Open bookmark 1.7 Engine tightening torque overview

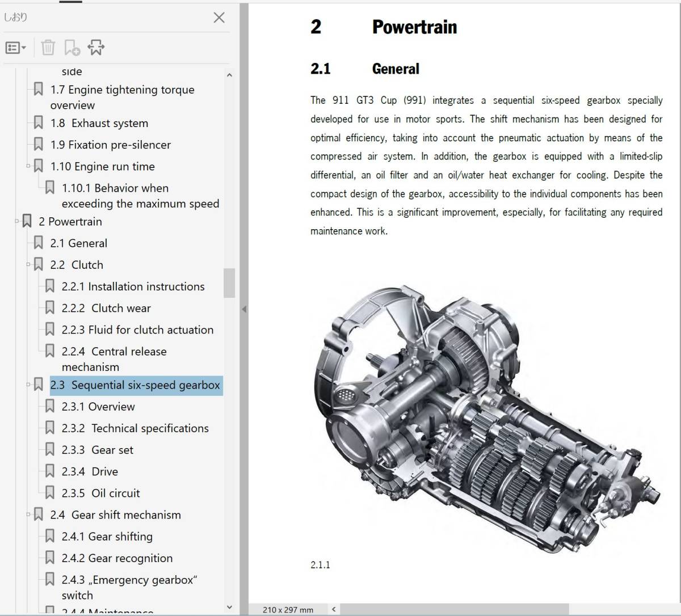click(122, 97)
